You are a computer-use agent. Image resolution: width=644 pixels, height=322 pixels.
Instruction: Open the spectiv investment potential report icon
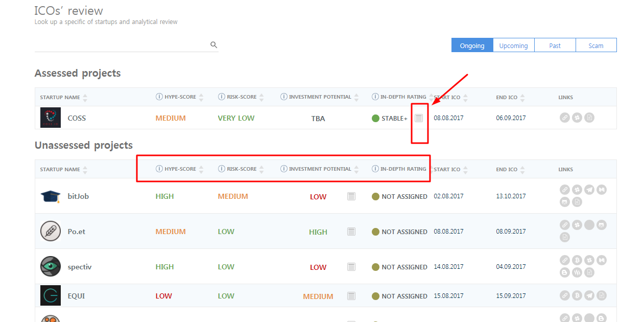click(x=351, y=267)
